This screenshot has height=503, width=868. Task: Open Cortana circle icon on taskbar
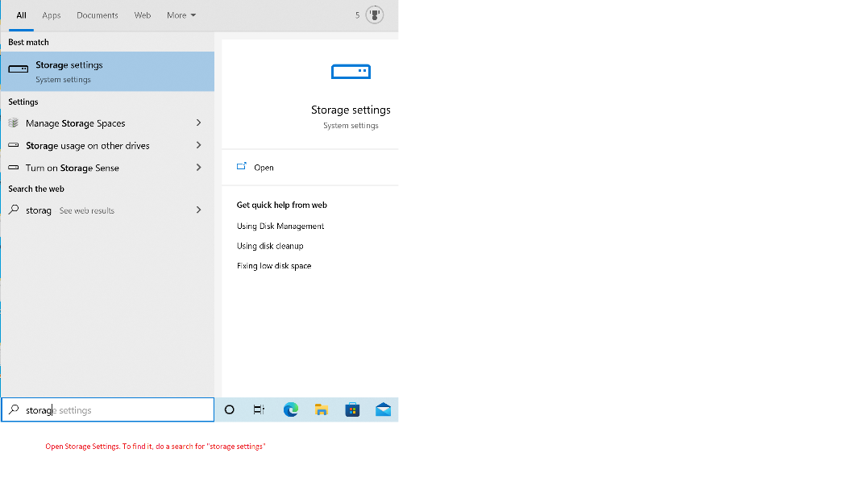(x=229, y=410)
